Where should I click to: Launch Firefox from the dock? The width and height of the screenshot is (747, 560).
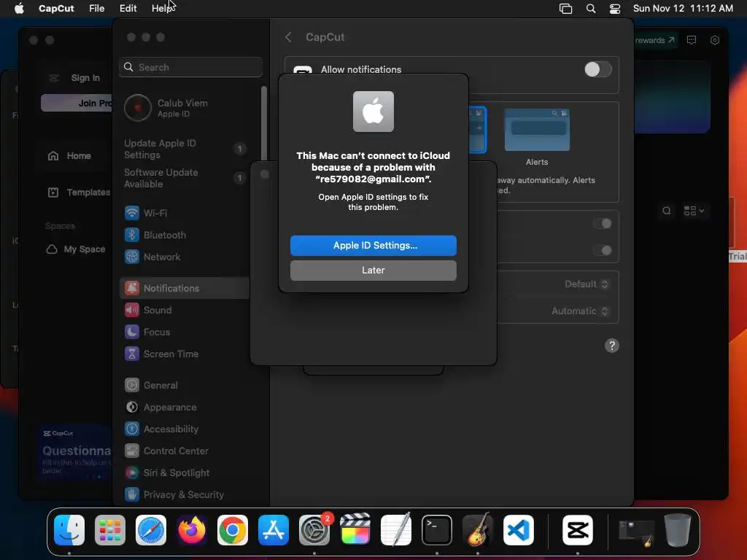click(192, 530)
